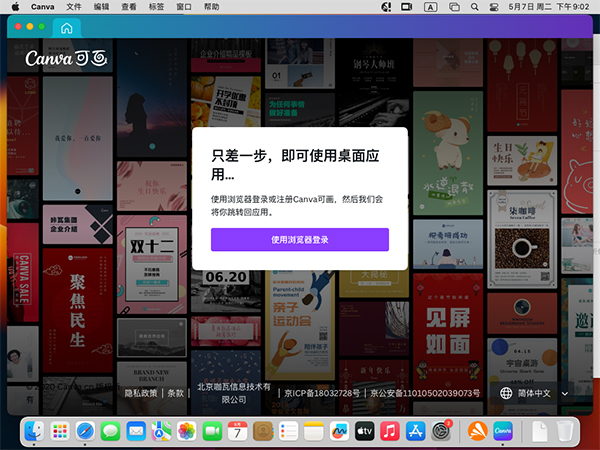600x450 pixels.
Task: Open the 条款 link
Action: (x=175, y=393)
